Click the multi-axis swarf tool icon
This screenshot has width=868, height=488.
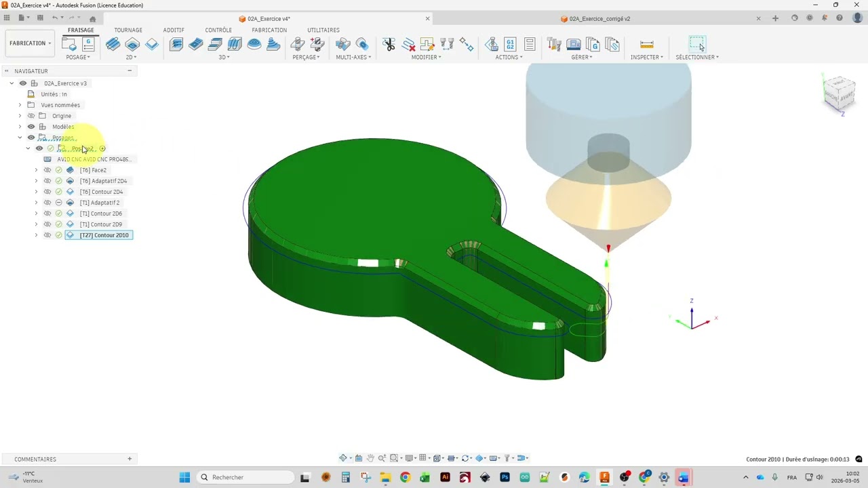(x=342, y=44)
